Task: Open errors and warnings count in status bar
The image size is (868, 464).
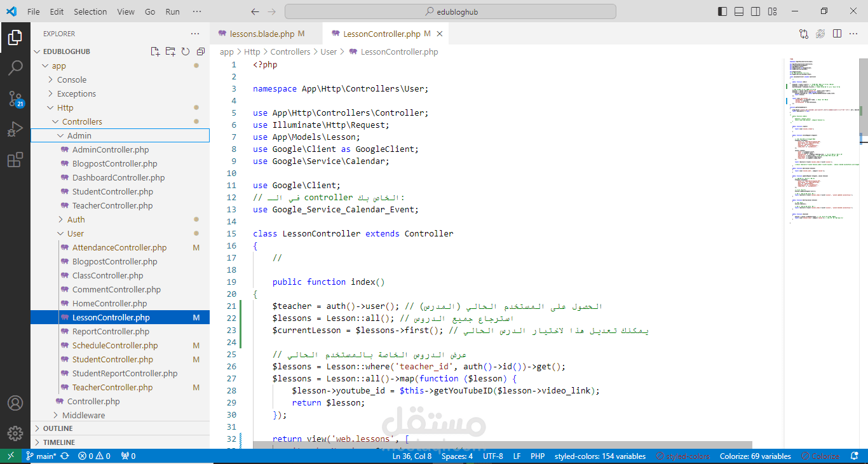Action: click(94, 456)
